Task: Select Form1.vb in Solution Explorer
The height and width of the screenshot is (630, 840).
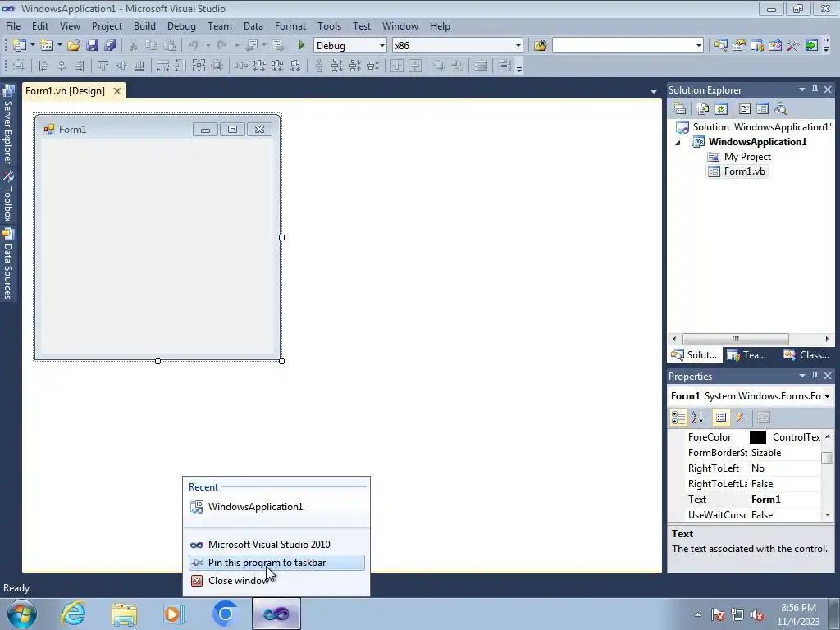Action: pos(737,171)
